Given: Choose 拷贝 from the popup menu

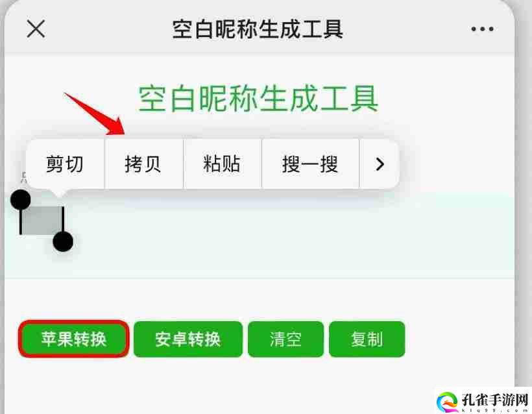Looking at the screenshot, I should pyautogui.click(x=143, y=164).
